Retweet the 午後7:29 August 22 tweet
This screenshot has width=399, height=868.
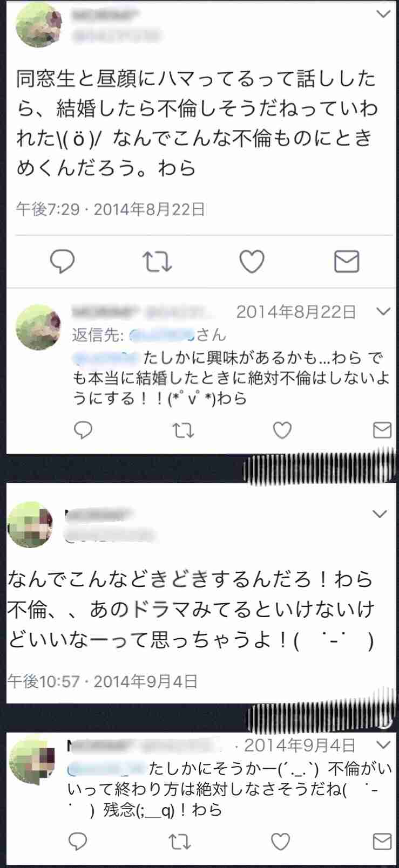point(157,262)
